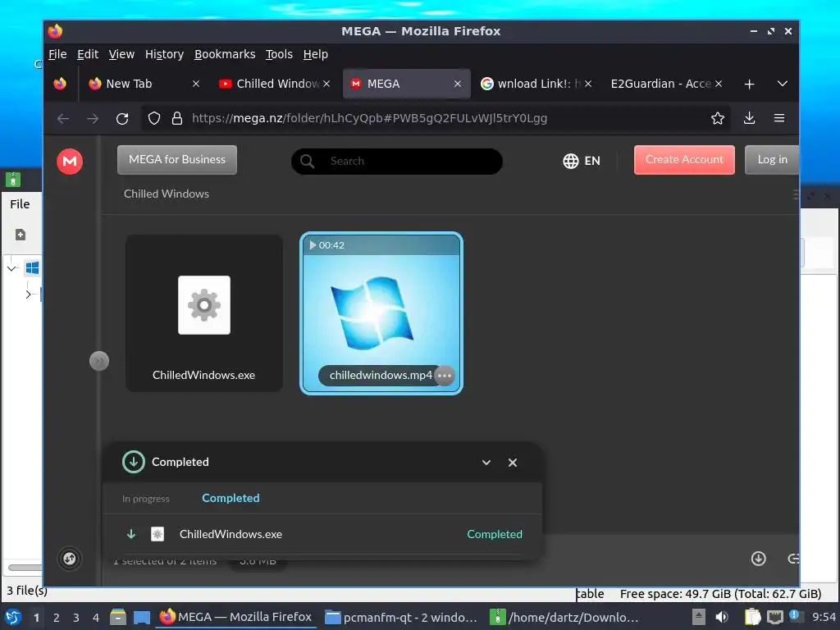
Task: Switch to /home/dartz/Downloads archive taskbar entry
Action: point(564,617)
